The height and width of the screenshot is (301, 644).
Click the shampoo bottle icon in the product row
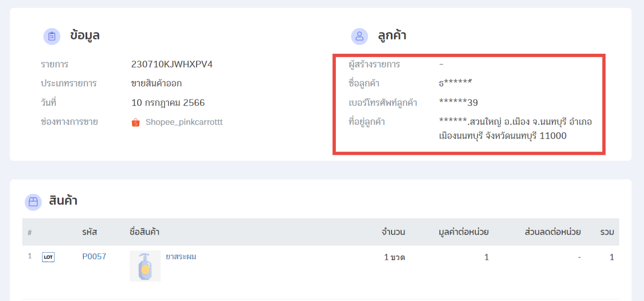click(145, 266)
